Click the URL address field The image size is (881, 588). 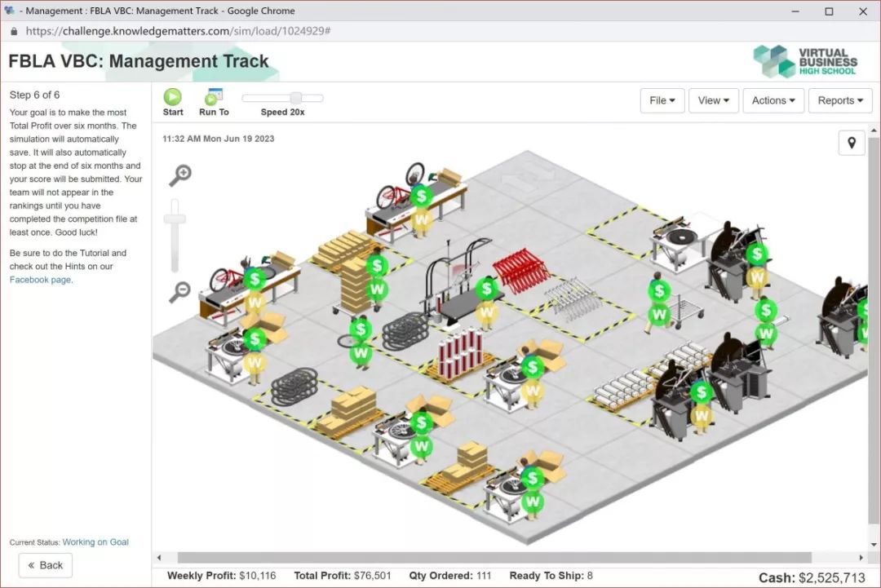pyautogui.click(x=178, y=32)
